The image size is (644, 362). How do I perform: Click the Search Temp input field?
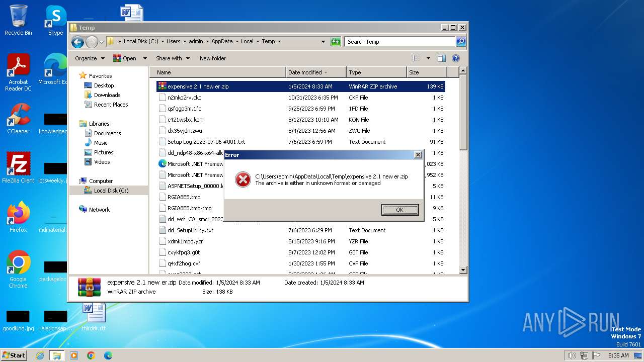399,42
